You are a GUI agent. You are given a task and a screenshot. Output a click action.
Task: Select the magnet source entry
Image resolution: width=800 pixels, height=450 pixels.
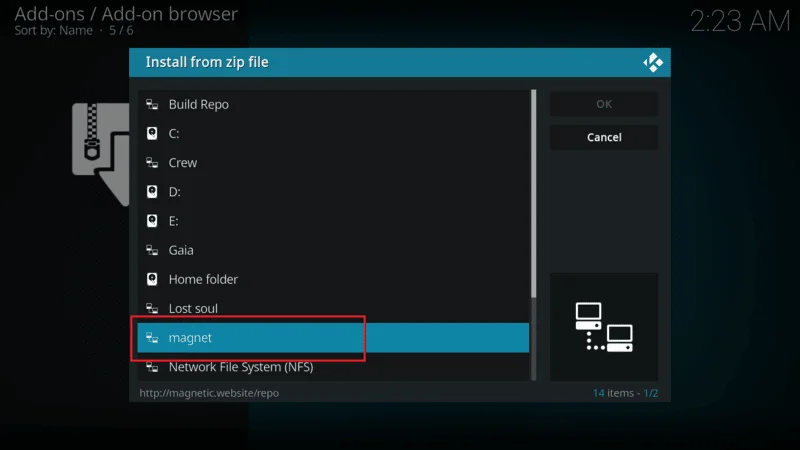click(x=333, y=338)
